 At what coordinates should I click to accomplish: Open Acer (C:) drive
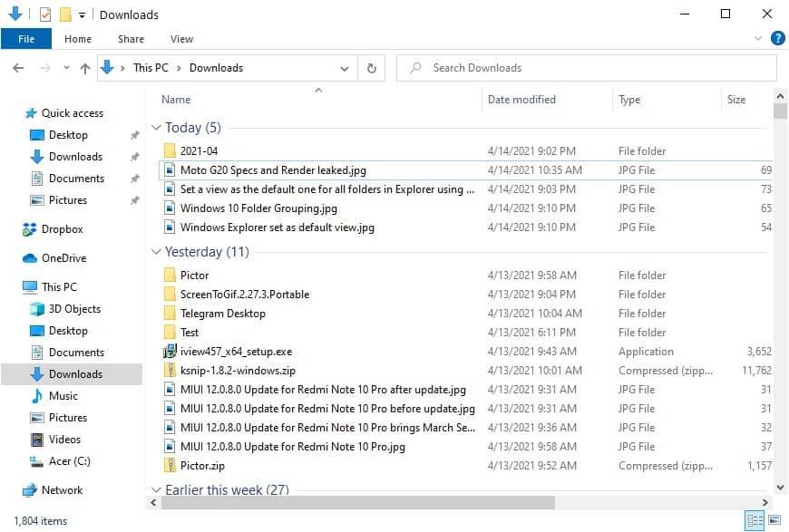tap(70, 461)
